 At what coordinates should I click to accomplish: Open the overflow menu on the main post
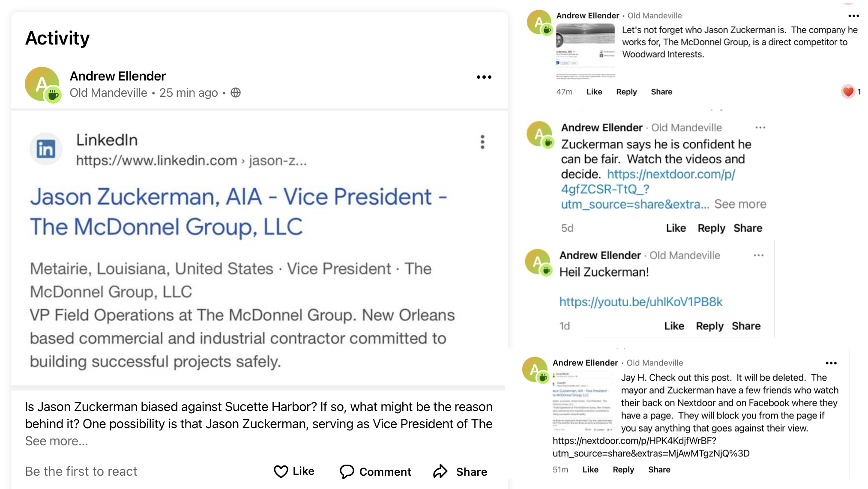coord(484,76)
